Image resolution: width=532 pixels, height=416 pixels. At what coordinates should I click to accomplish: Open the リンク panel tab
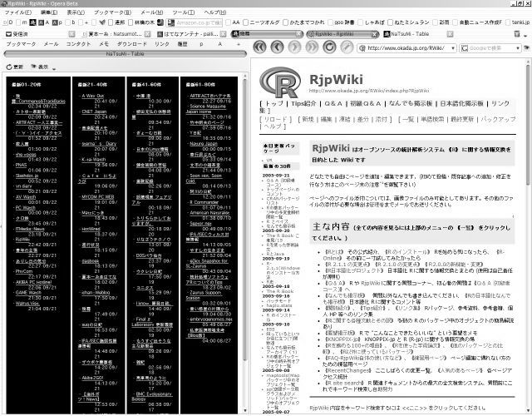coord(162,44)
